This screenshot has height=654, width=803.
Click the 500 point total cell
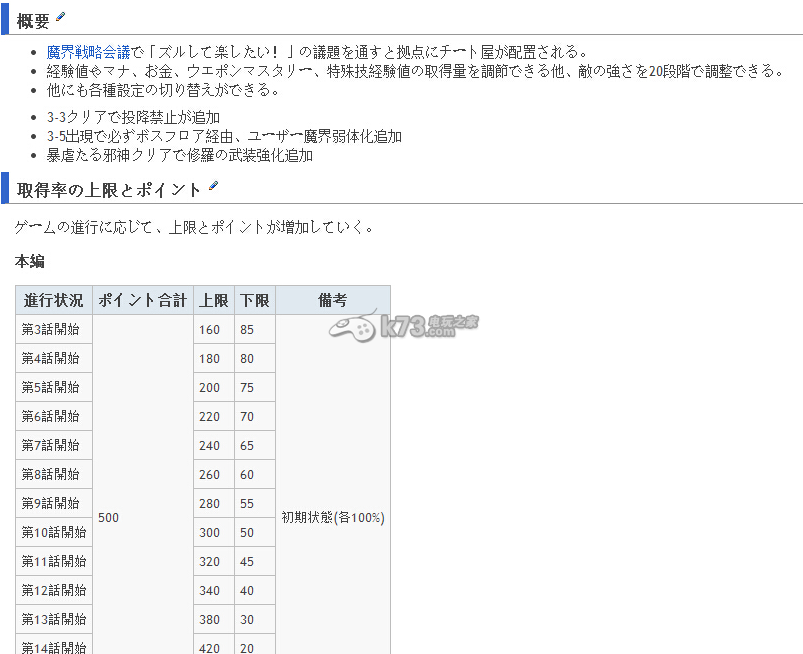click(109, 518)
